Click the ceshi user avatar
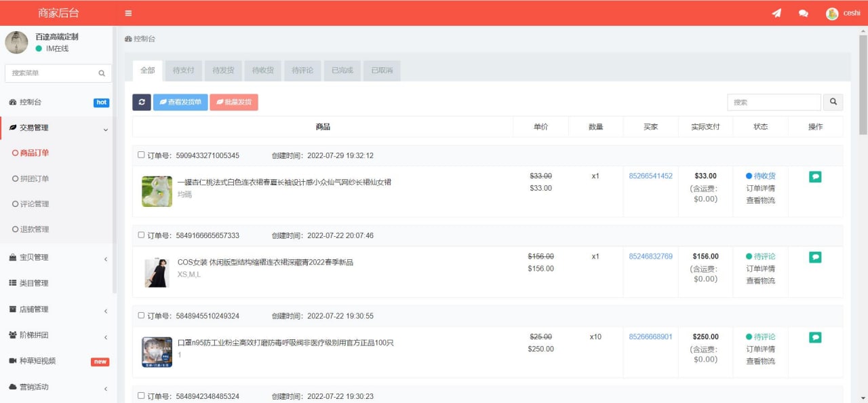 click(x=832, y=14)
